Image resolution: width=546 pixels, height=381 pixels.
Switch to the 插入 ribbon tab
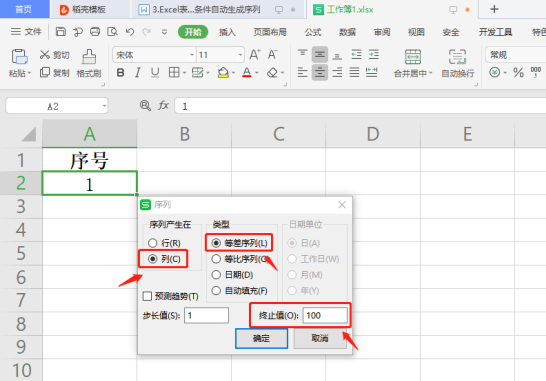point(227,32)
